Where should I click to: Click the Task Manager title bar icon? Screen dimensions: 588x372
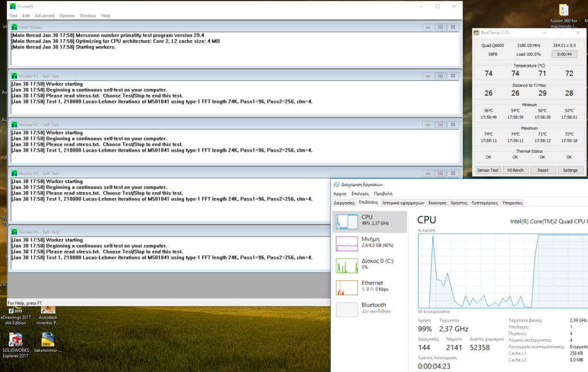[x=336, y=184]
